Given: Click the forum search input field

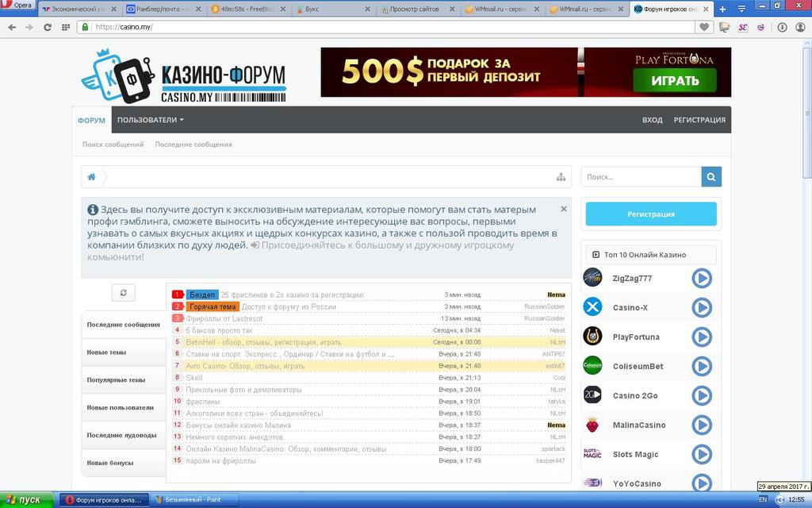Looking at the screenshot, I should coord(641,177).
